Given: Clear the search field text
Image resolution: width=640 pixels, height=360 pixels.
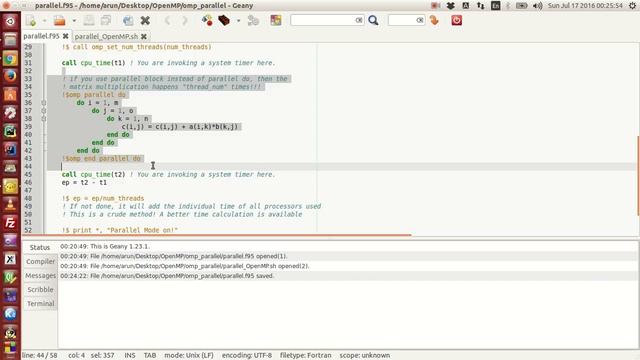Looking at the screenshot, I should [359, 20].
